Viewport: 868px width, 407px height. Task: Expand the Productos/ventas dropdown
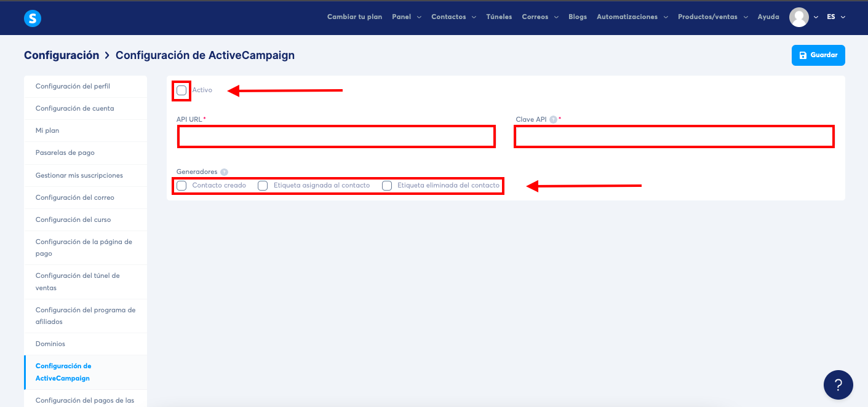pos(709,17)
